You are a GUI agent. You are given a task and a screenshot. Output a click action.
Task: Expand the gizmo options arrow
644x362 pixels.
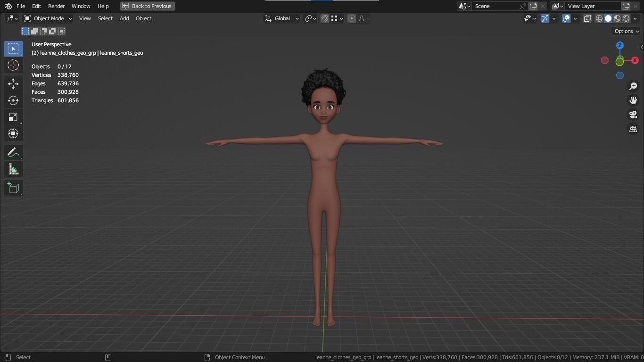coord(554,18)
